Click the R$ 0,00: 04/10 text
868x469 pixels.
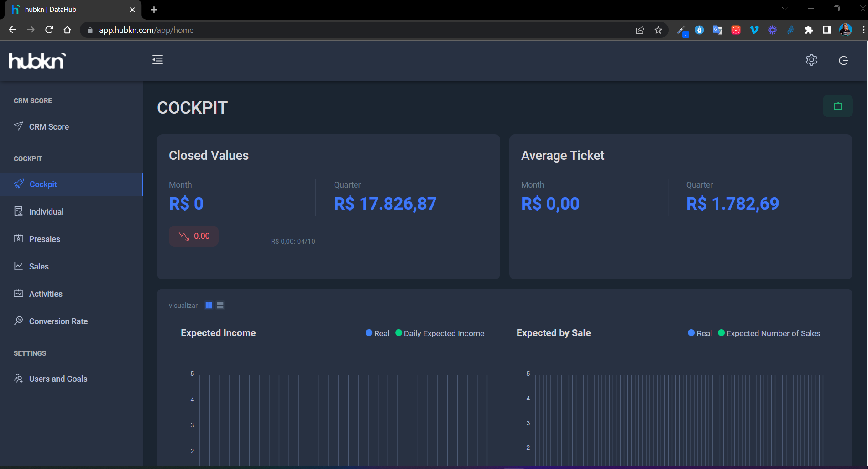point(293,242)
